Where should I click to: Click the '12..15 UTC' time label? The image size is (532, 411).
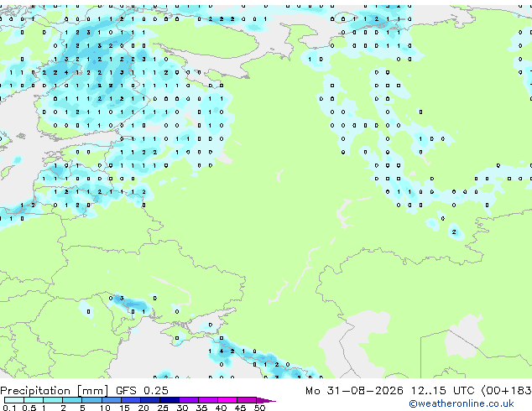click(x=442, y=391)
